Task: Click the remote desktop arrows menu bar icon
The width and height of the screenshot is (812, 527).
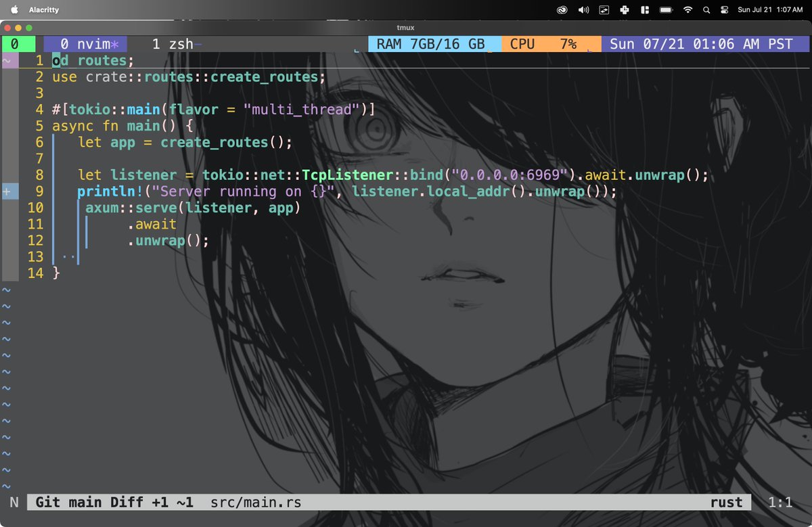Action: tap(604, 10)
